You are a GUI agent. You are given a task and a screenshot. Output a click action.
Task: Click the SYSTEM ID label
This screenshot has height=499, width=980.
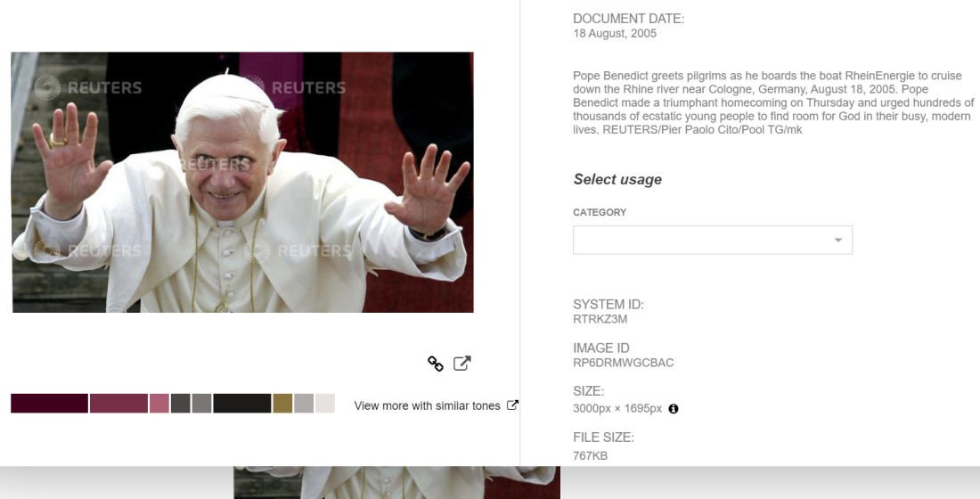[x=608, y=305]
